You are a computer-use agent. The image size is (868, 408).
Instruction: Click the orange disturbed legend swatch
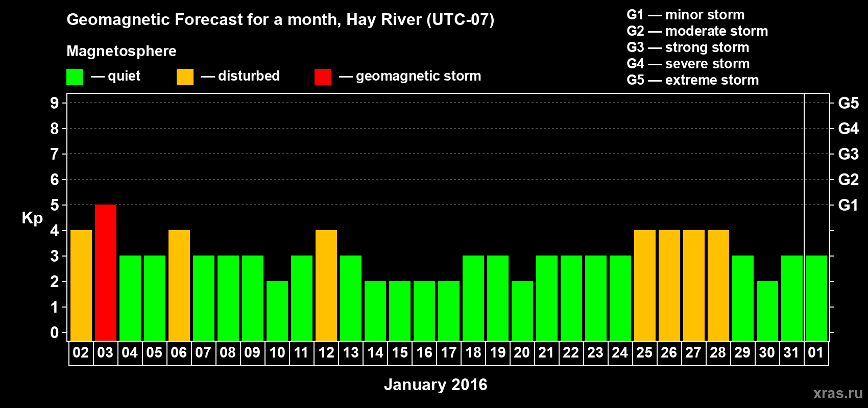coord(185,77)
